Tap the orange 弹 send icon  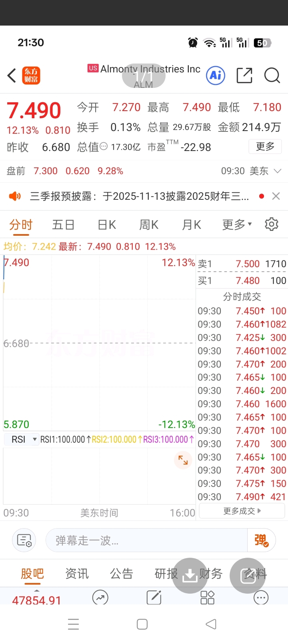coord(262,540)
